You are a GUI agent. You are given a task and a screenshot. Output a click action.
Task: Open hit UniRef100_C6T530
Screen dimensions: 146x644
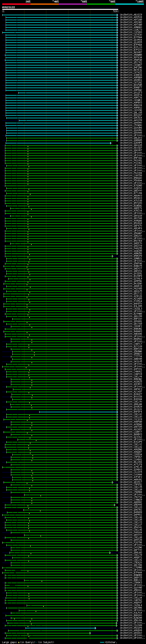pyautogui.click(x=131, y=35)
